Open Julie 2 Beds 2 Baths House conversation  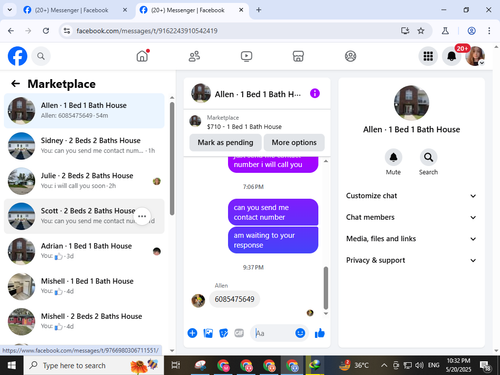click(84, 181)
